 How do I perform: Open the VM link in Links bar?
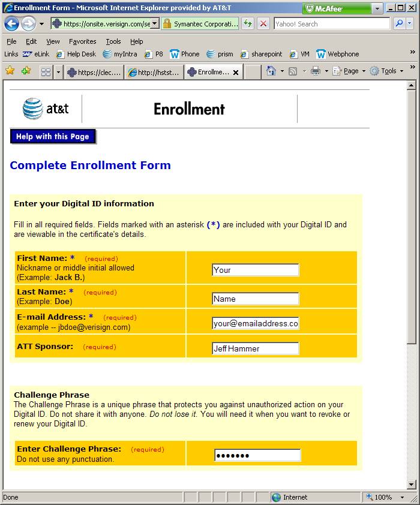(x=299, y=54)
